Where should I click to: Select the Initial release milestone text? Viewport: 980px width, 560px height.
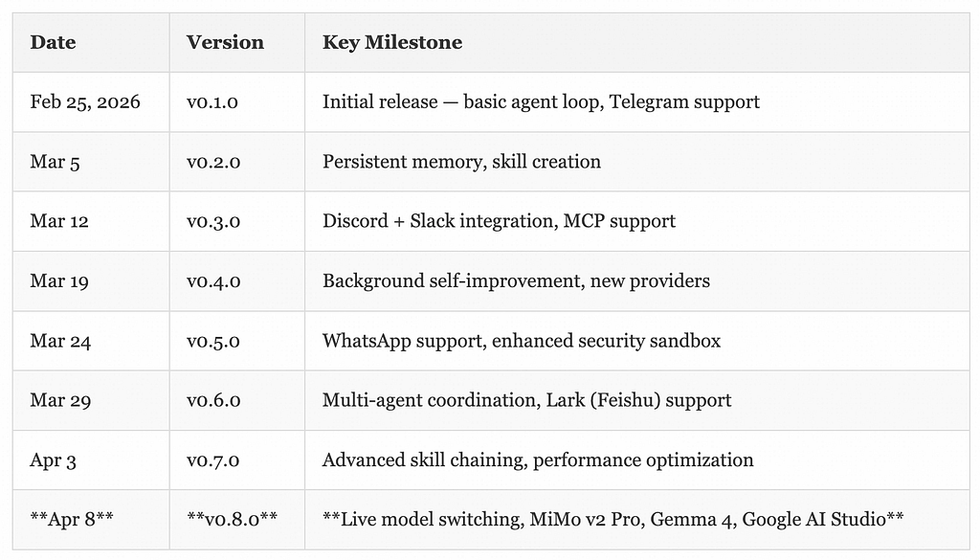click(x=541, y=101)
